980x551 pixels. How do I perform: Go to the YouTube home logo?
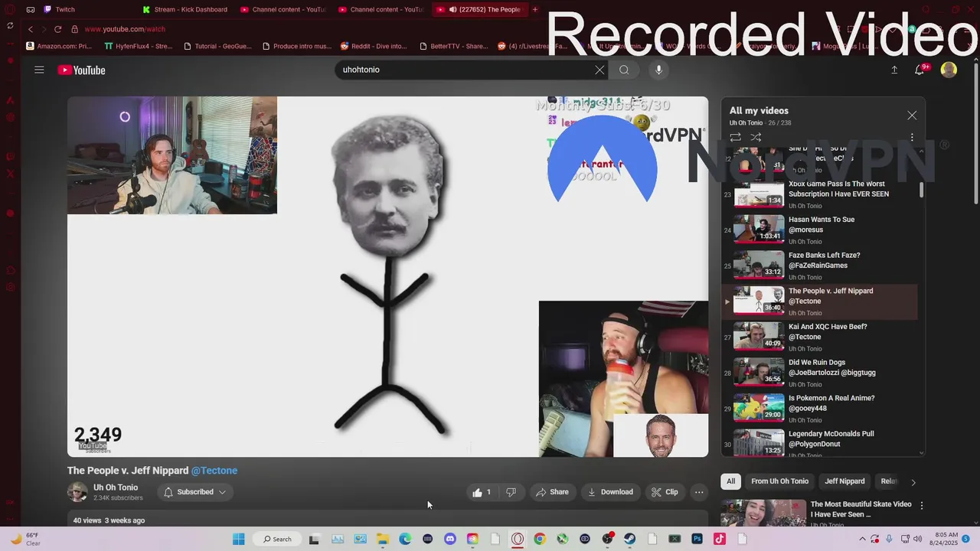81,70
